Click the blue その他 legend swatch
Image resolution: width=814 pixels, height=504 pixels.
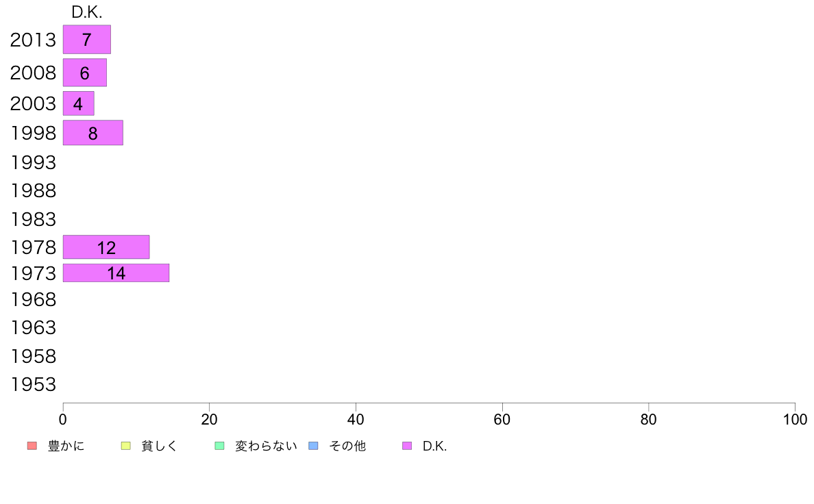pyautogui.click(x=314, y=446)
